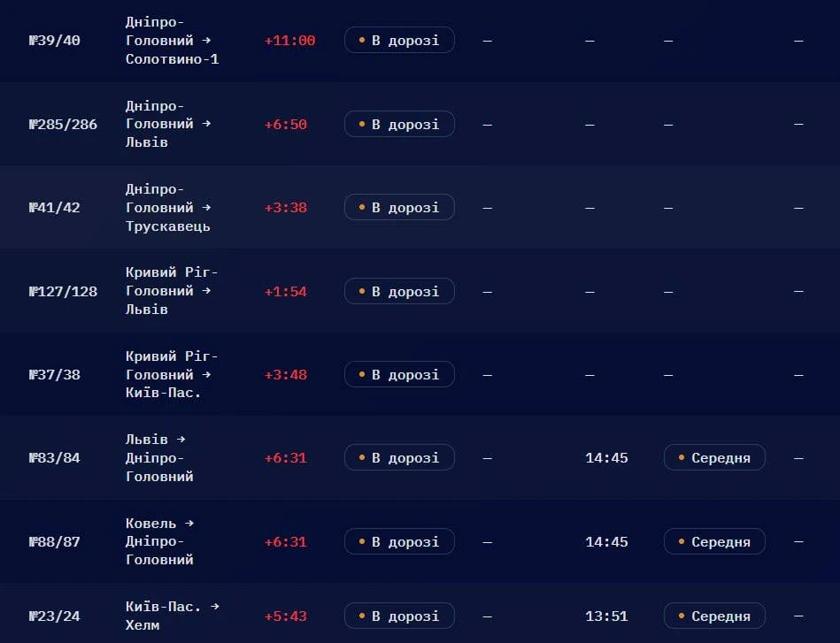Image resolution: width=840 pixels, height=643 pixels.
Task: Click the 13:51 time for №23/24
Action: point(606,616)
